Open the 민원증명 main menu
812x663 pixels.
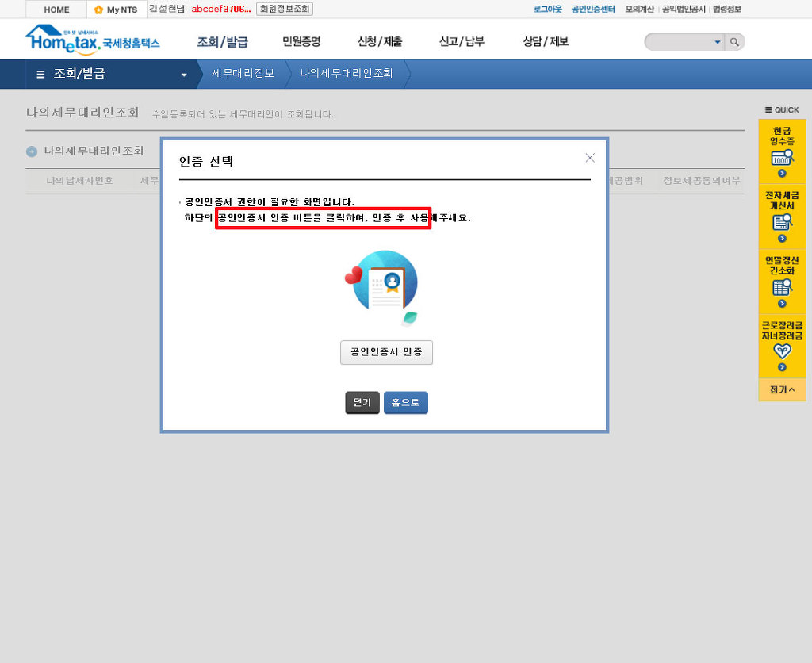tap(301, 41)
